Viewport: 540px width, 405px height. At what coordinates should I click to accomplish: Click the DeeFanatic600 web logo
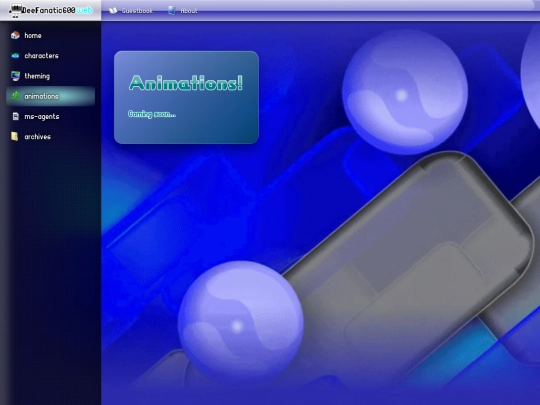(x=51, y=10)
